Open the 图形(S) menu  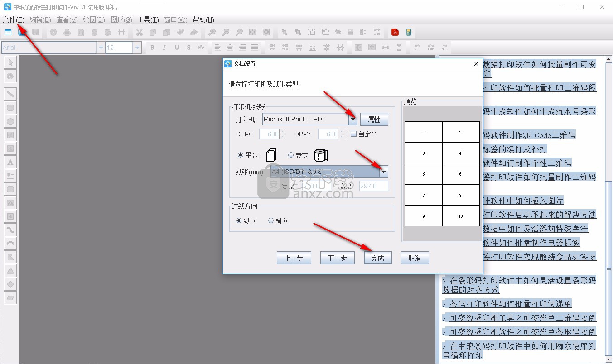point(121,19)
